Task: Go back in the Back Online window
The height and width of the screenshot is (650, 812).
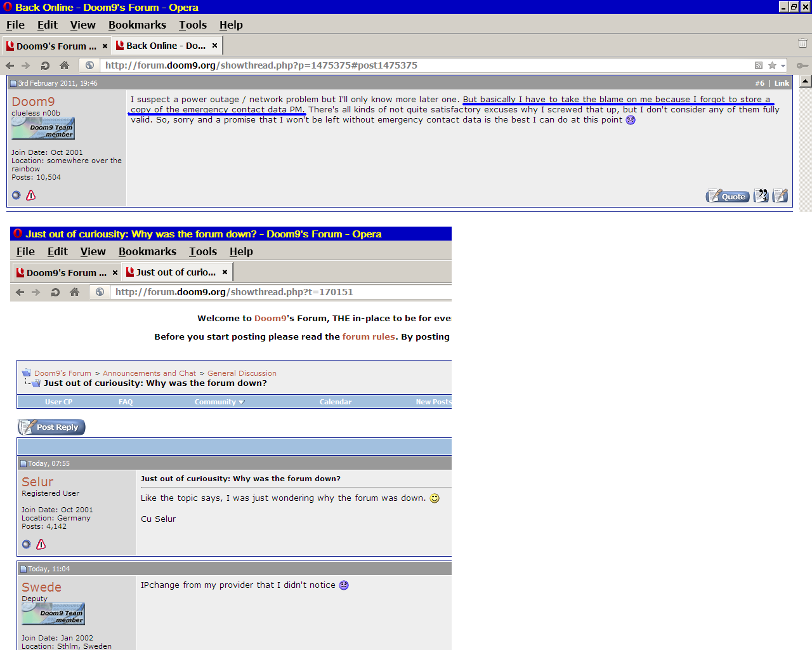Action: [x=10, y=65]
